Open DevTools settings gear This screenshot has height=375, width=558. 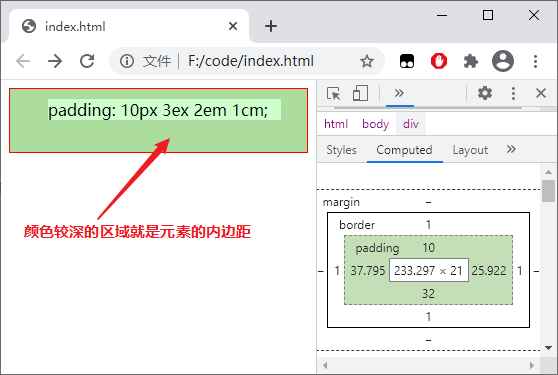(x=485, y=93)
